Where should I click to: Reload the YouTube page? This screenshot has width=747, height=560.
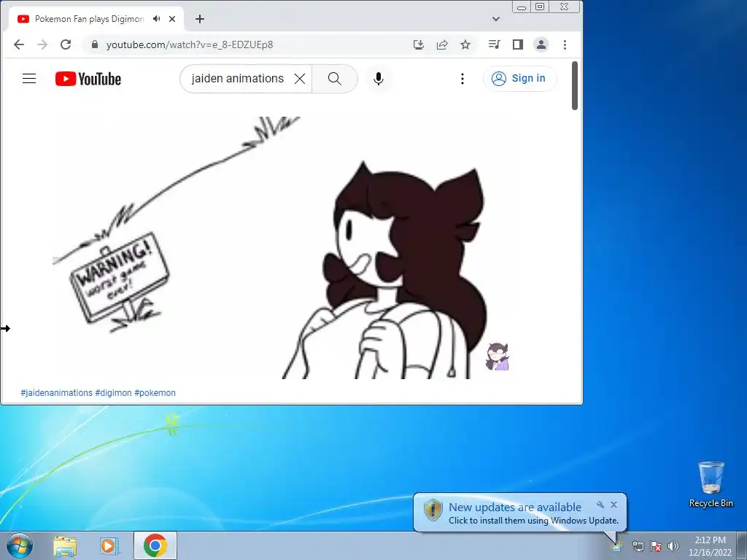coord(66,44)
